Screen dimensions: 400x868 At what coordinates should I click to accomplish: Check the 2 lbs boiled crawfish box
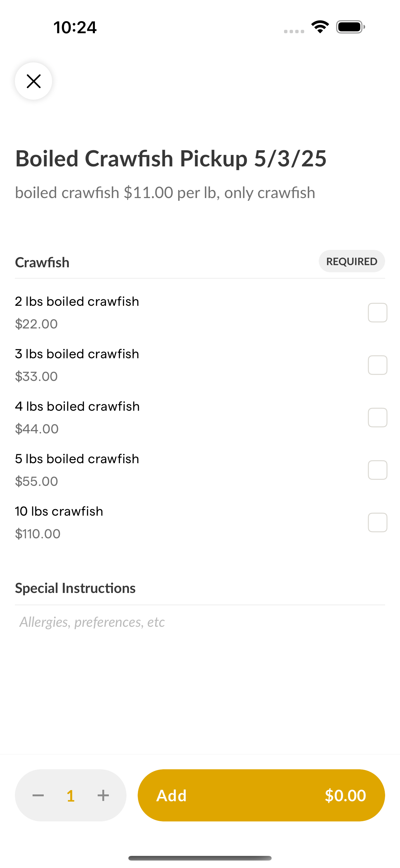pos(377,313)
